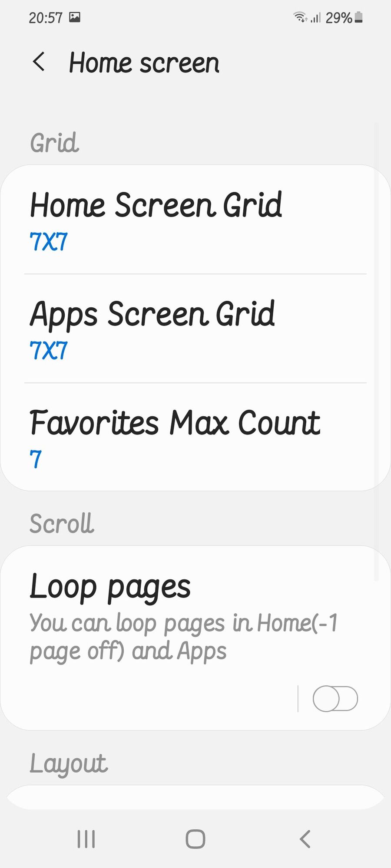This screenshot has height=868, width=391.
Task: Tap the blue 7 under Favorites Max Count
Action: 36,459
